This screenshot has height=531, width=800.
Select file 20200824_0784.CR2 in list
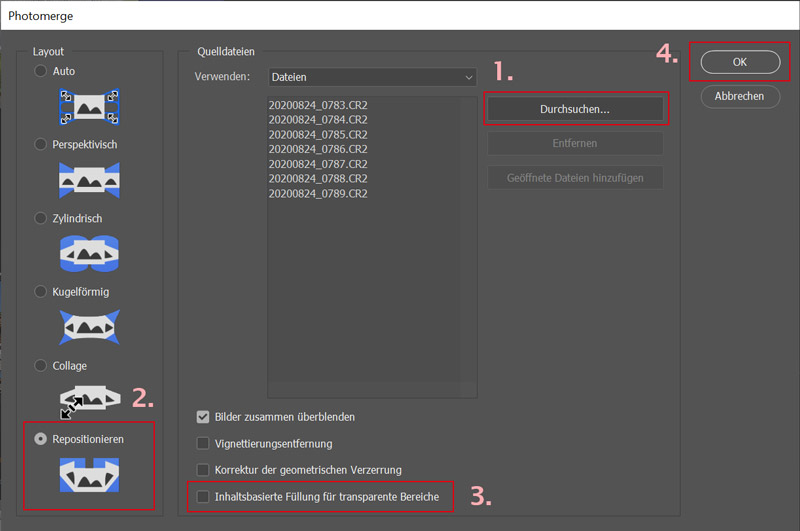point(318,120)
